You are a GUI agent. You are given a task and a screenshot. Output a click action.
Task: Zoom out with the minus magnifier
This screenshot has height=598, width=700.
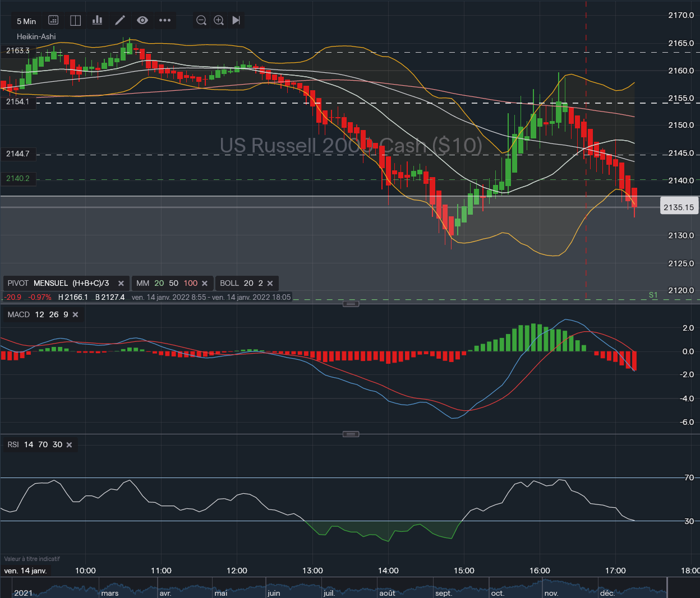click(x=201, y=20)
